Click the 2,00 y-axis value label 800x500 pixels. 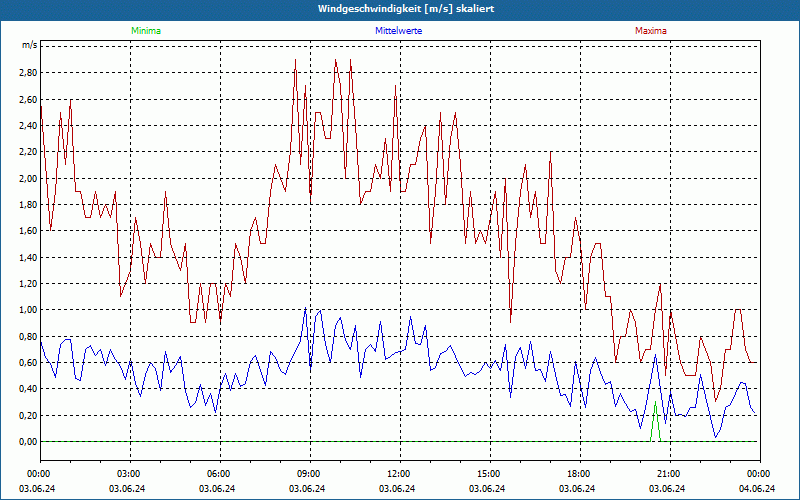[x=26, y=178]
